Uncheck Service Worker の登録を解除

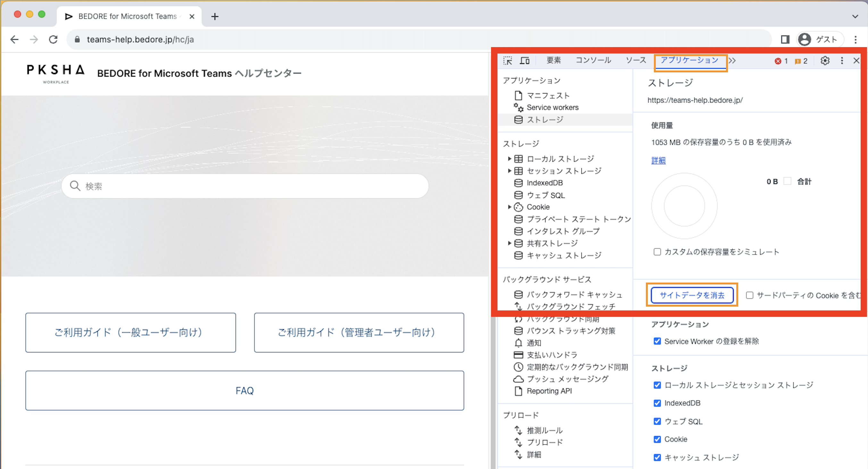pos(657,341)
